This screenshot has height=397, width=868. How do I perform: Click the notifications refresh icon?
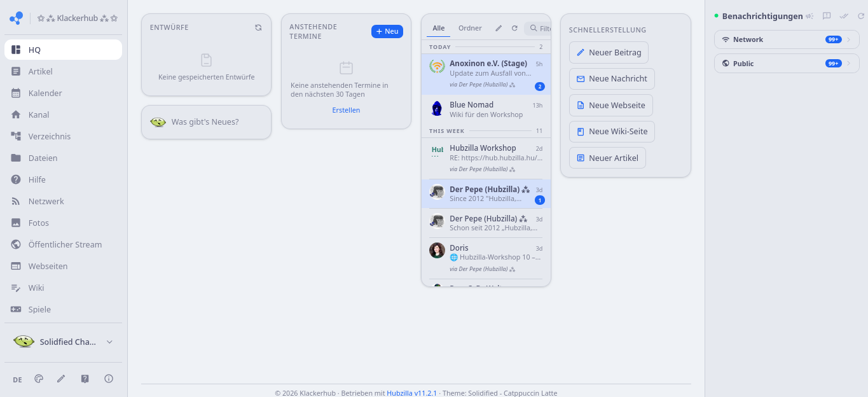860,16
